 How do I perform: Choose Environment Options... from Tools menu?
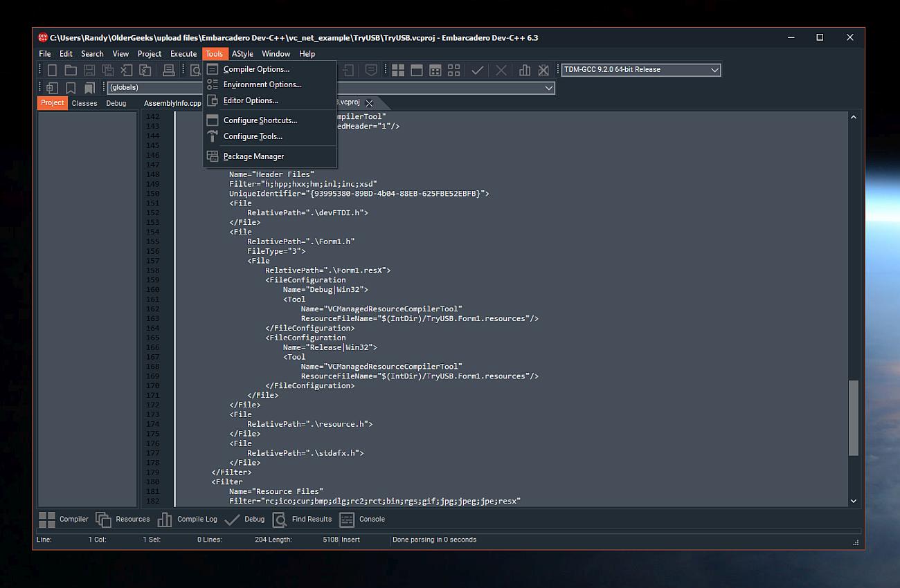click(270, 84)
